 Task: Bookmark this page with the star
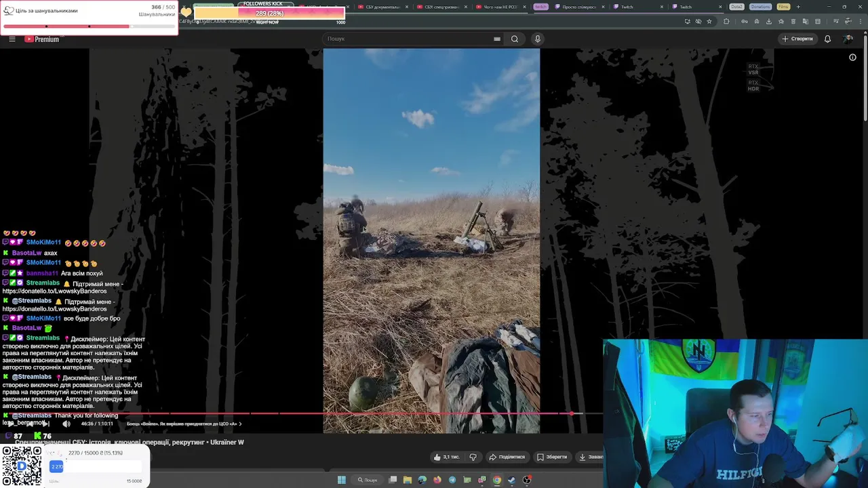click(x=709, y=21)
